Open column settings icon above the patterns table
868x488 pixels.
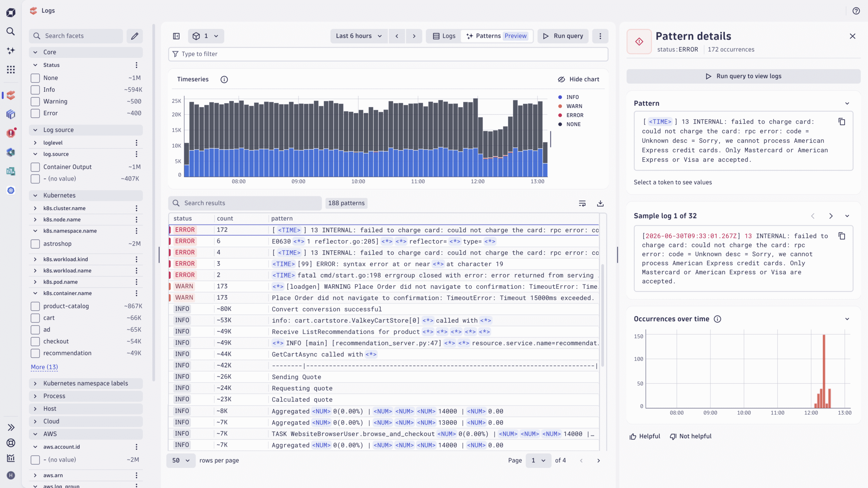pos(582,203)
